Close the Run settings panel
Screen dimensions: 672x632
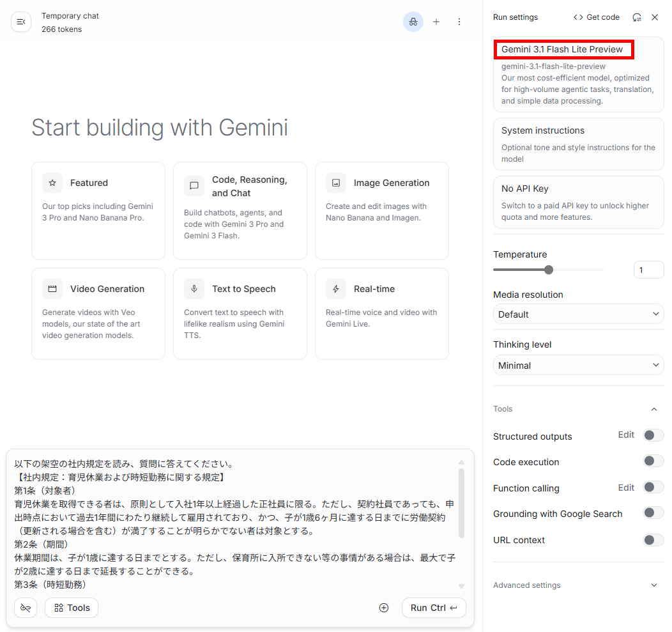655,17
